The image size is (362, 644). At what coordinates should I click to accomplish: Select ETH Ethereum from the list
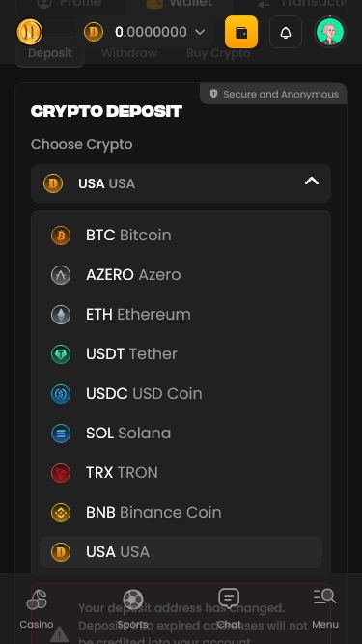181,315
